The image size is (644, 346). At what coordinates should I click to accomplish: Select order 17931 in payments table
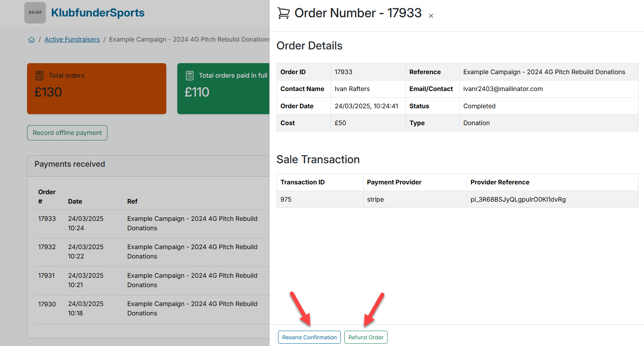[x=46, y=275]
